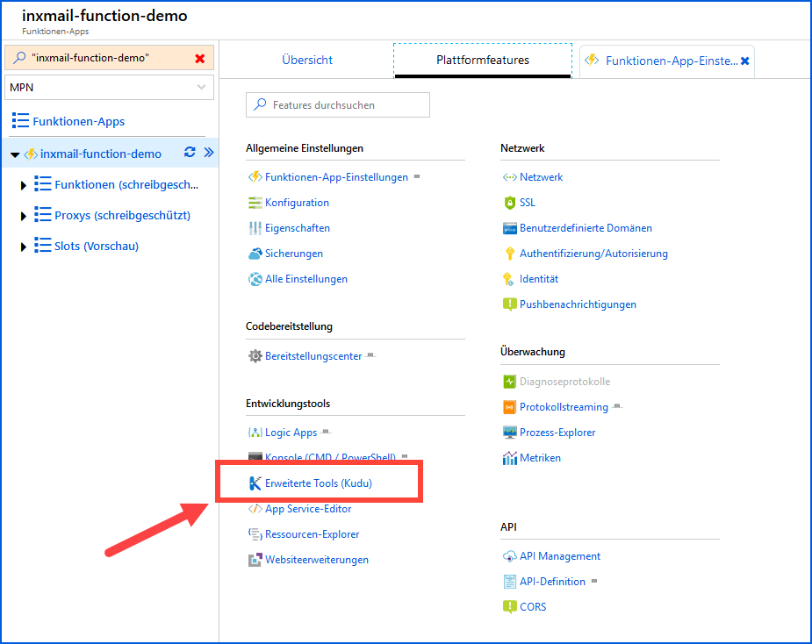Clear the sidebar search with red X
Image resolution: width=812 pixels, height=644 pixels.
pyautogui.click(x=200, y=59)
